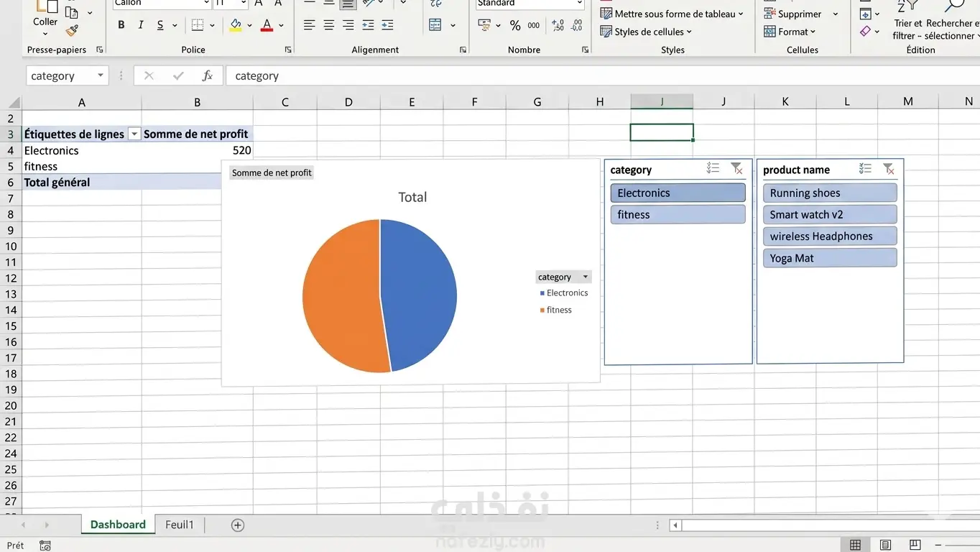The width and height of the screenshot is (980, 552).
Task: Add a new sheet with the plus button
Action: [x=238, y=525]
